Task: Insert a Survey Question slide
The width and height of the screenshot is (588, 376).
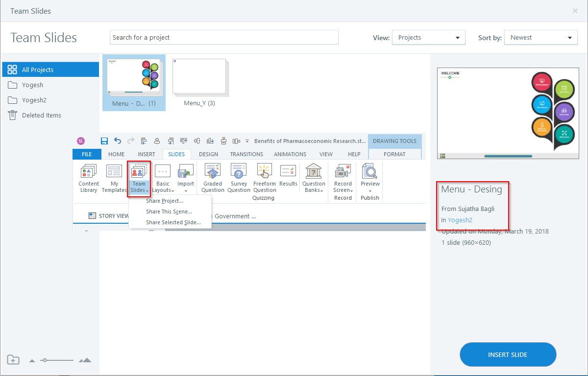Action: (239, 178)
